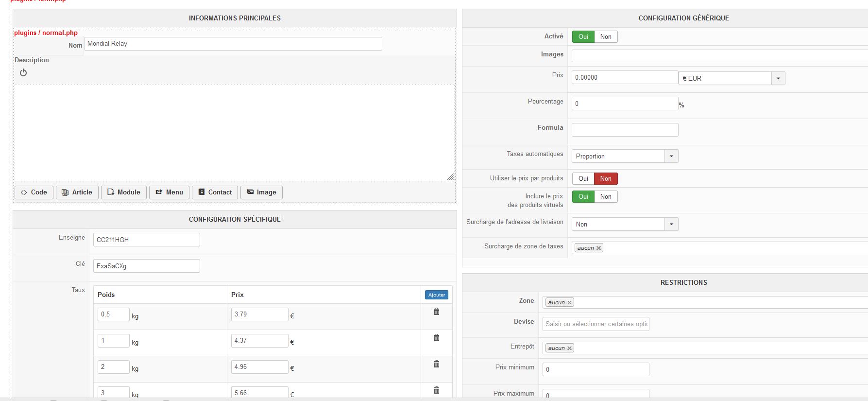The width and height of the screenshot is (868, 401).
Task: Click inside the Description text area
Action: click(x=235, y=133)
